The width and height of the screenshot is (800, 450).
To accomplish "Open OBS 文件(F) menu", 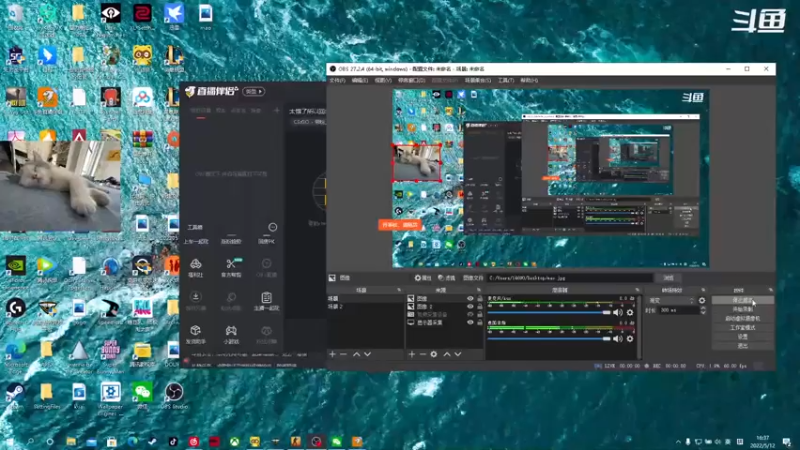I will click(x=337, y=81).
